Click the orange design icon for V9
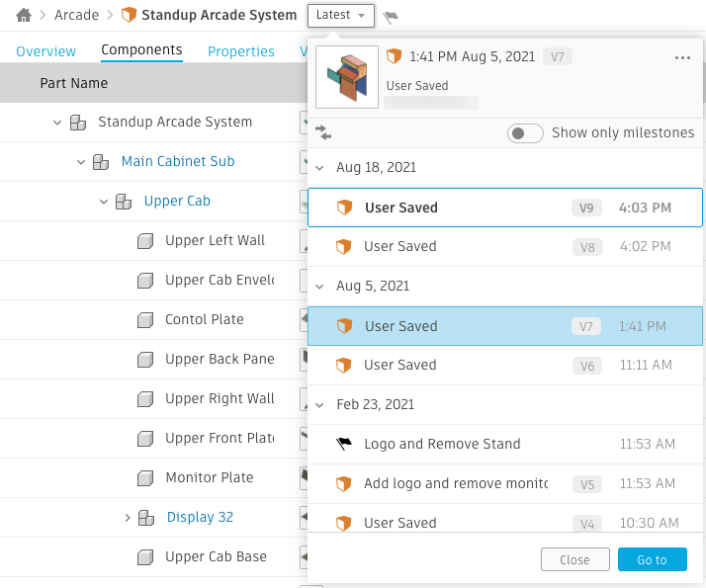The height and width of the screenshot is (588, 706). 345,208
